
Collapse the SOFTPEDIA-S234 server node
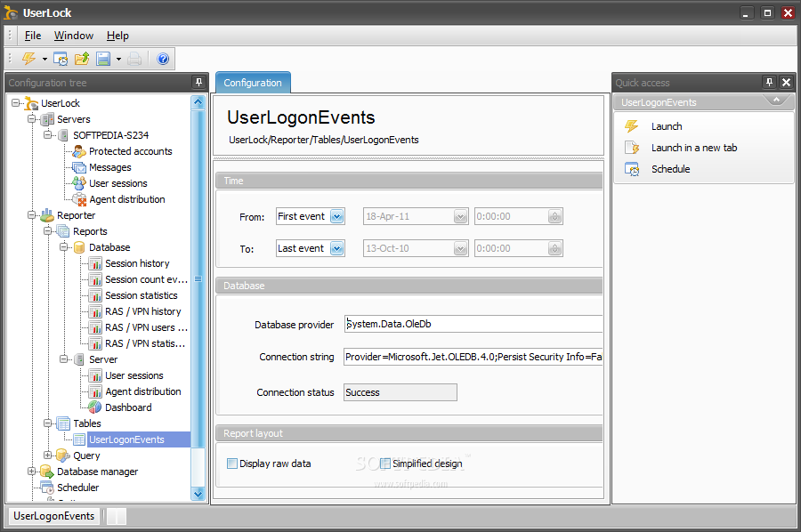click(x=47, y=135)
